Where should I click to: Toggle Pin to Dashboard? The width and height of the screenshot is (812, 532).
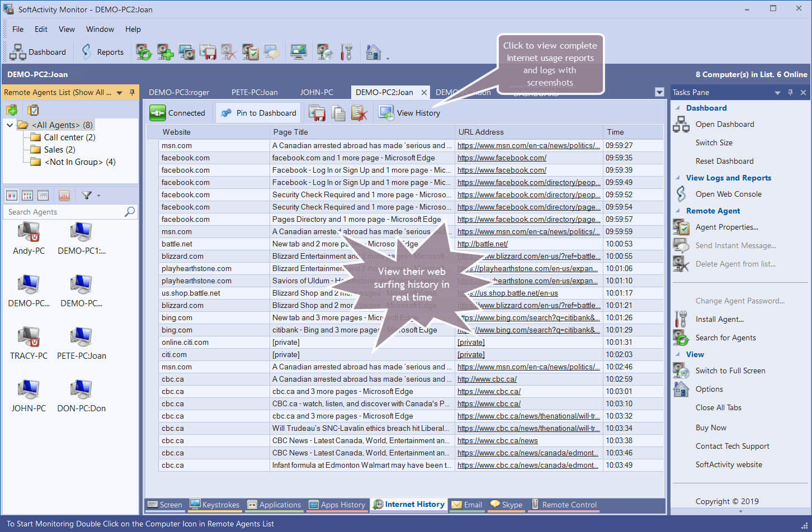[258, 113]
